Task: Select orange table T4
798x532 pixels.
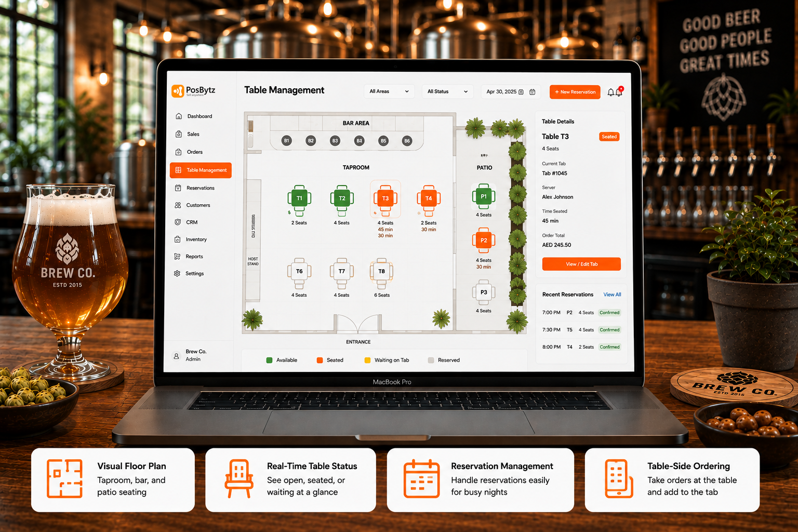Action: coord(429,198)
